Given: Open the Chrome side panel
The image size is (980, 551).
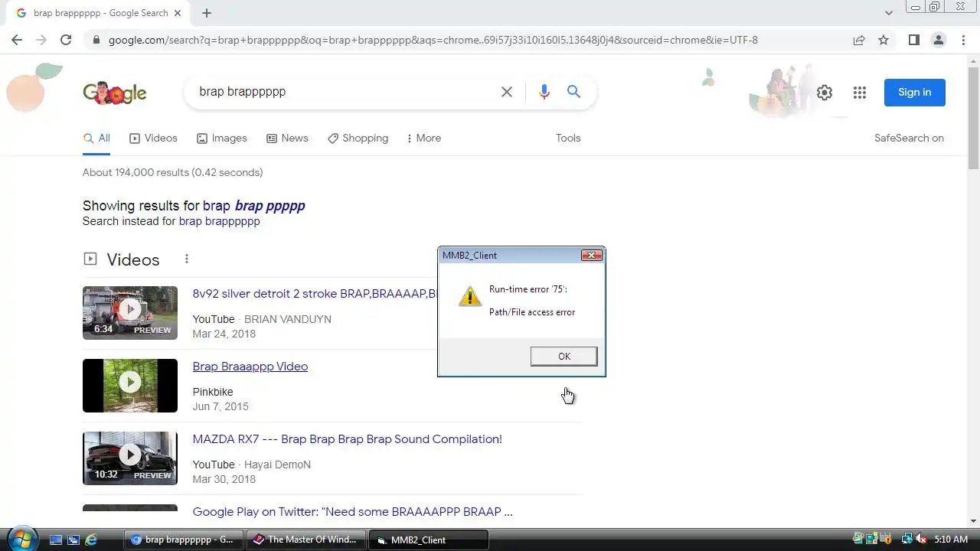Looking at the screenshot, I should [x=913, y=40].
